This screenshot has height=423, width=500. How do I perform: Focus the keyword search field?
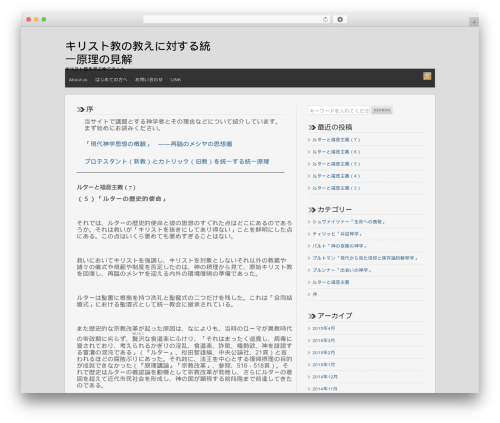point(339,110)
